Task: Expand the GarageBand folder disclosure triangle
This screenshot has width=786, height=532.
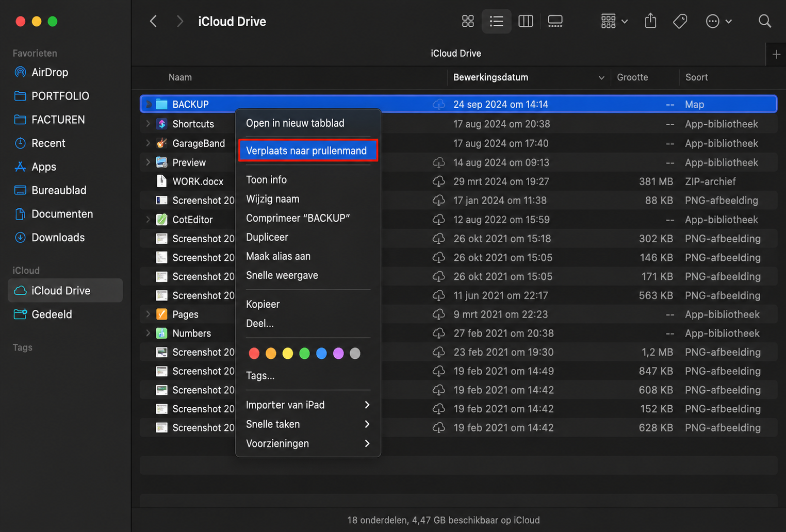Action: point(148,143)
